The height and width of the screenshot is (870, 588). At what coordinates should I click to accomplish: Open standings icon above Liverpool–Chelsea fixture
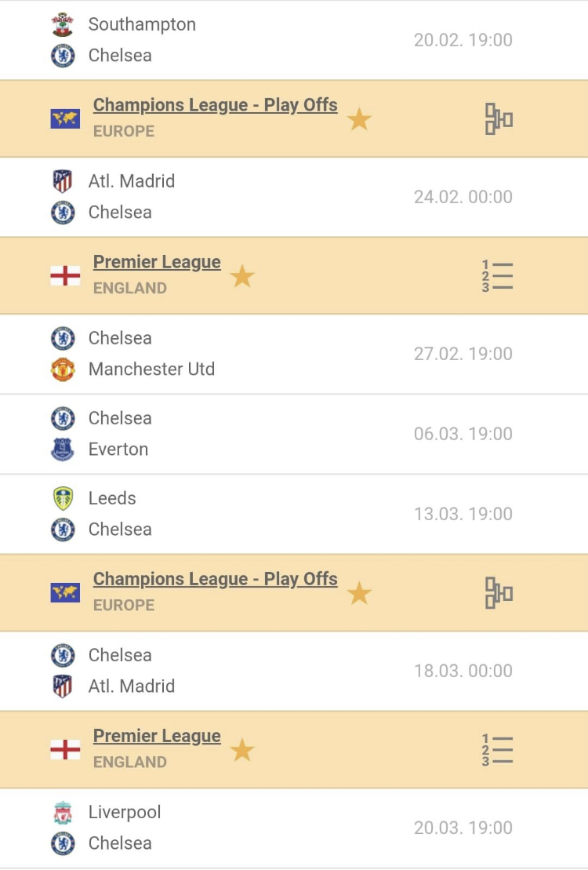tap(497, 750)
